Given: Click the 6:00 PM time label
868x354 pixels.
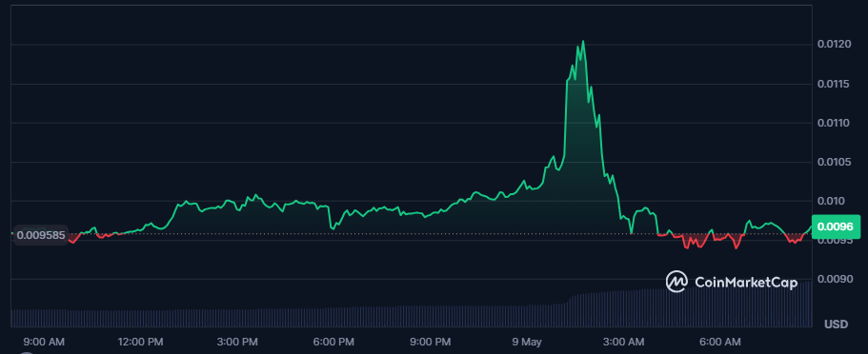Looking at the screenshot, I should click(333, 342).
